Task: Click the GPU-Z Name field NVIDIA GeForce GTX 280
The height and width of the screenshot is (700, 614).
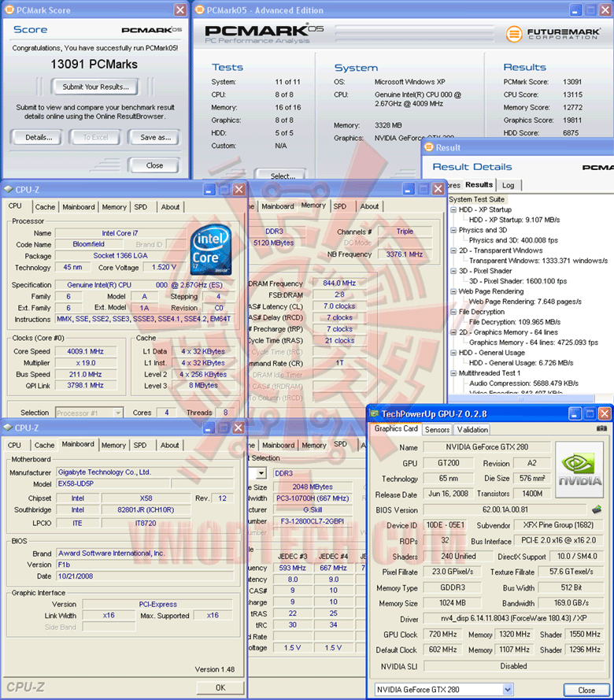Action: pyautogui.click(x=486, y=447)
